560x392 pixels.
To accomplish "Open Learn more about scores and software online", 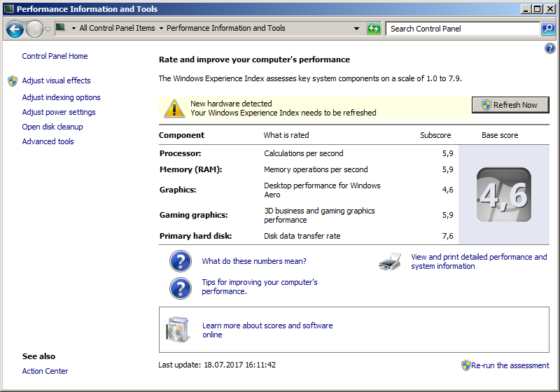I will (267, 330).
